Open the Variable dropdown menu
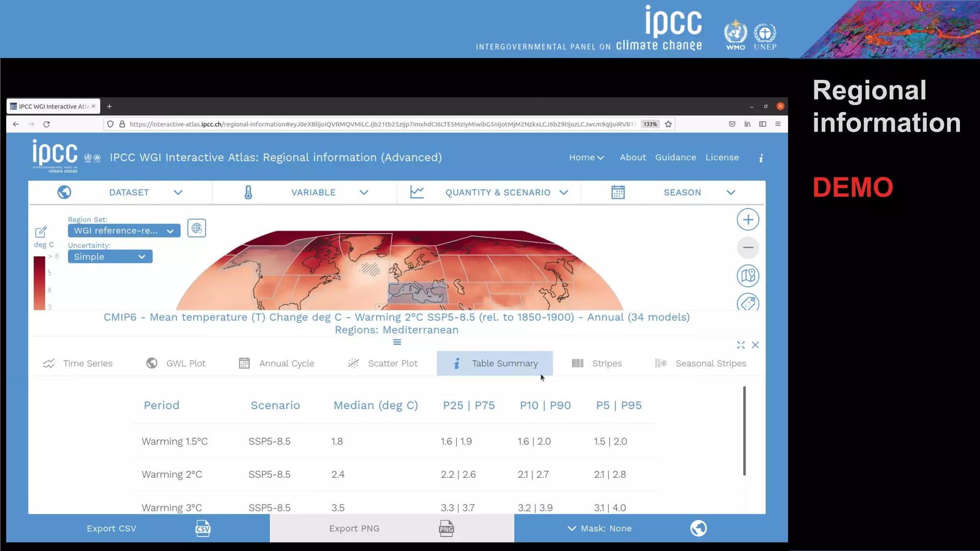This screenshot has width=980, height=551. 305,192
